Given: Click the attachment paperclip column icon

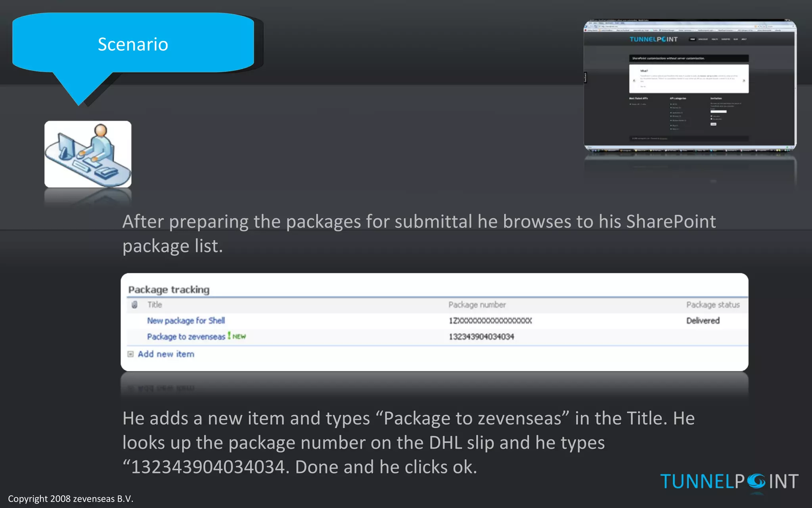Looking at the screenshot, I should pyautogui.click(x=134, y=305).
